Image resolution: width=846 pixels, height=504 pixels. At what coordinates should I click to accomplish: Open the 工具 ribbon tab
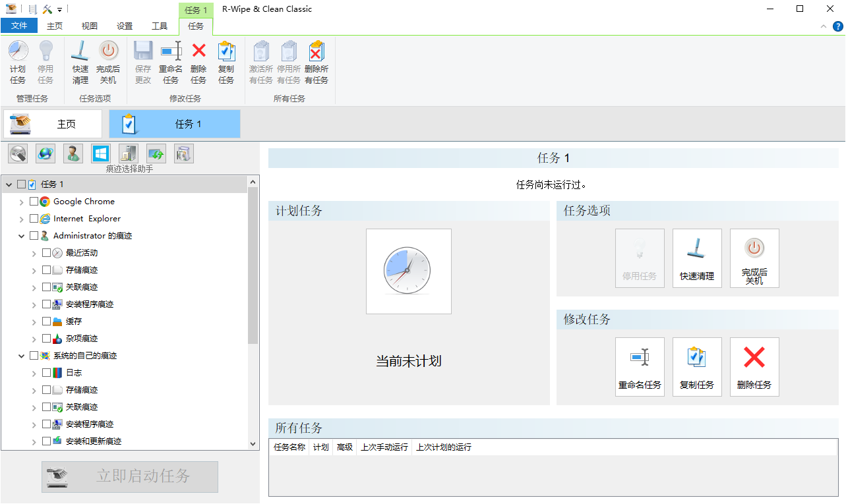160,26
